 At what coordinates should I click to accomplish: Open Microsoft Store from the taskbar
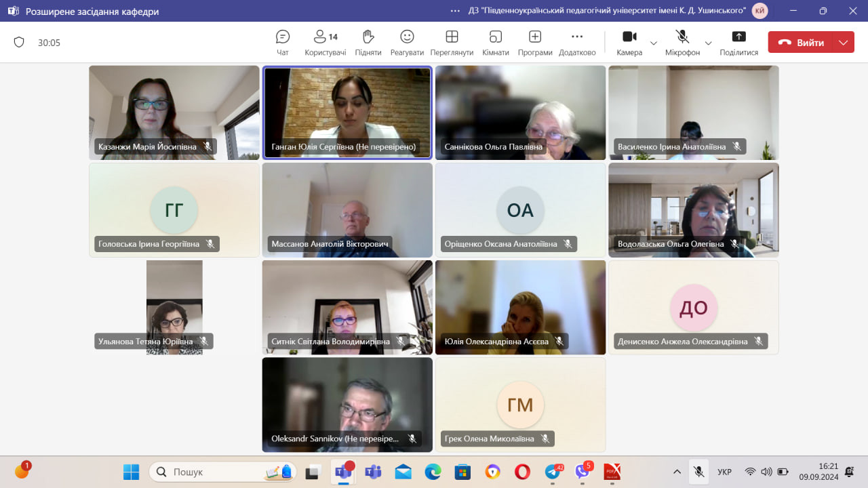click(x=462, y=472)
